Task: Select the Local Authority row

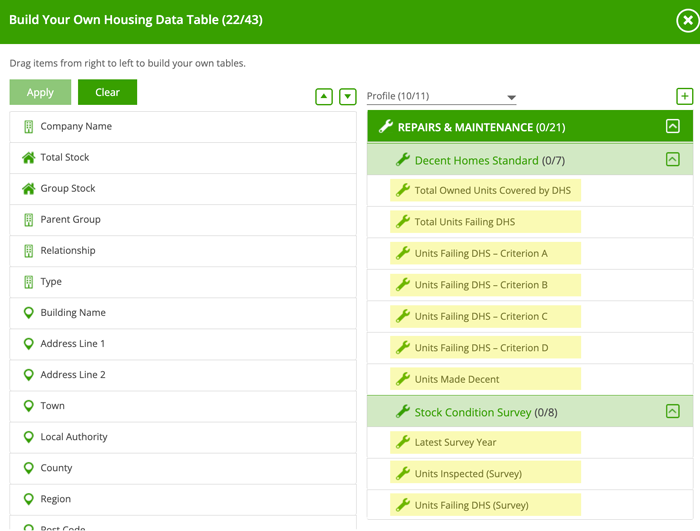Action: (182, 437)
